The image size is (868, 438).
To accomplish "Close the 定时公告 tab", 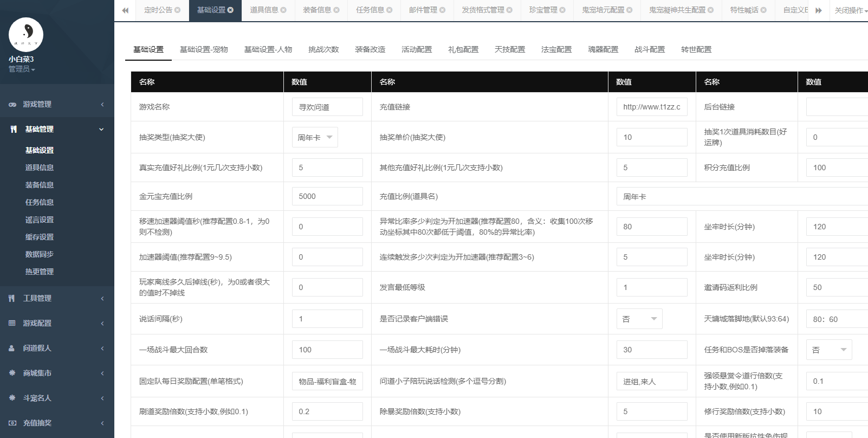I will coord(178,10).
